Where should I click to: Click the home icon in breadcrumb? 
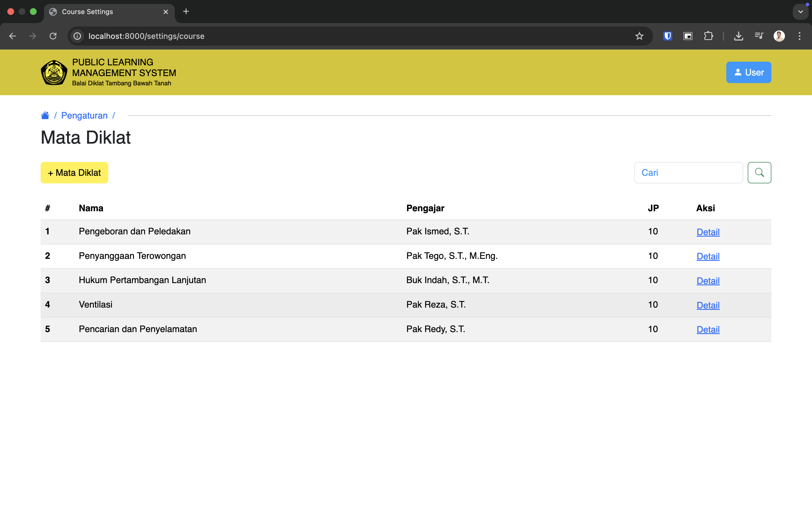tap(45, 115)
